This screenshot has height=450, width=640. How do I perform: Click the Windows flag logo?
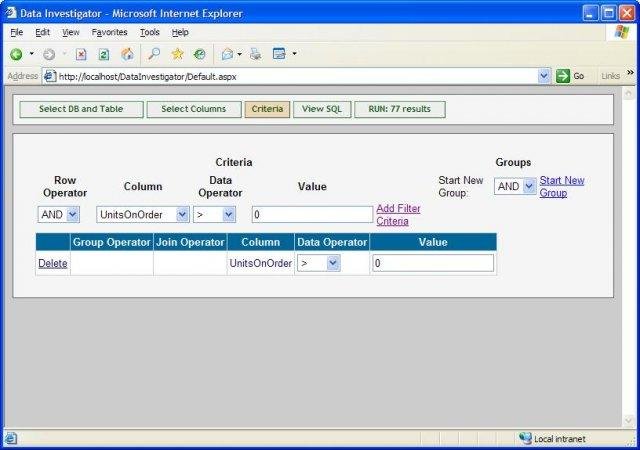coord(622,32)
